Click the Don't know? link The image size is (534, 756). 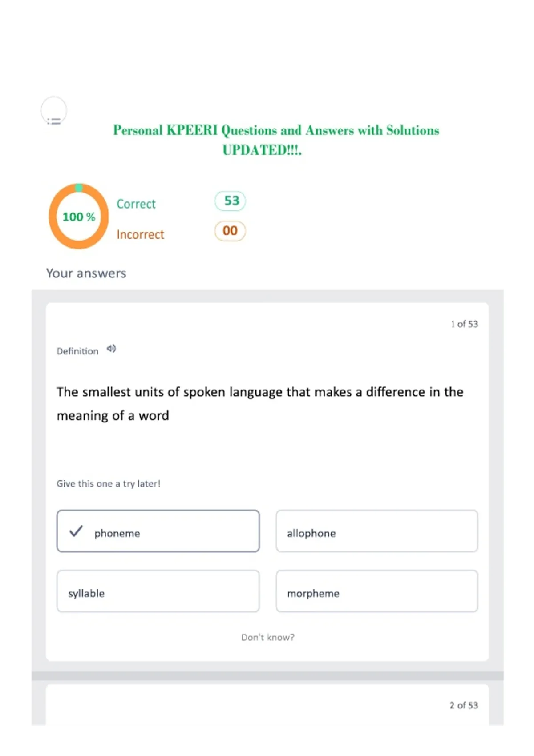[x=268, y=637]
